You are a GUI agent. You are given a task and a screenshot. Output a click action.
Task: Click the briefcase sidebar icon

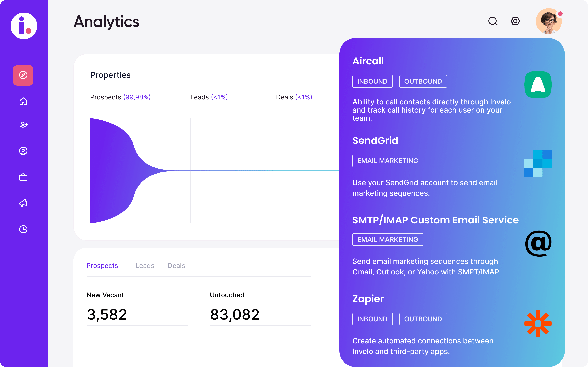point(23,177)
